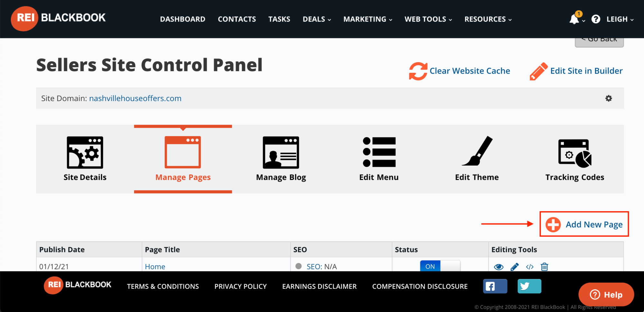Click the orange Help chat button

[606, 294]
